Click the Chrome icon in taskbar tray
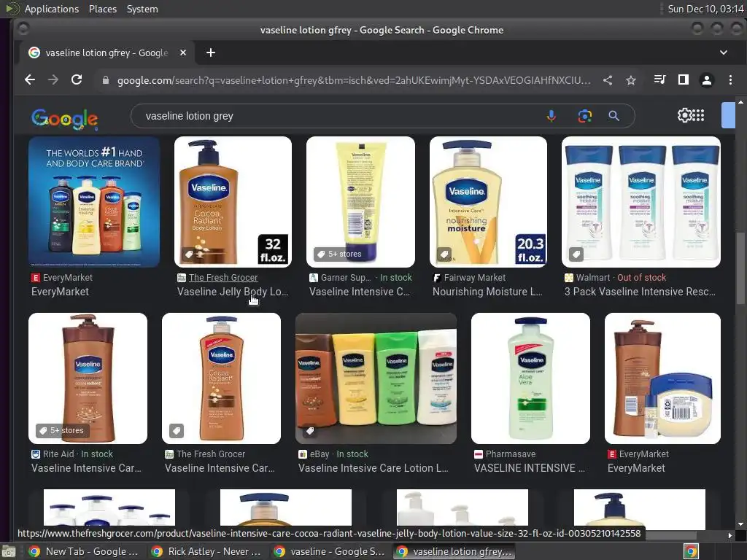The width and height of the screenshot is (747, 560). (x=691, y=552)
